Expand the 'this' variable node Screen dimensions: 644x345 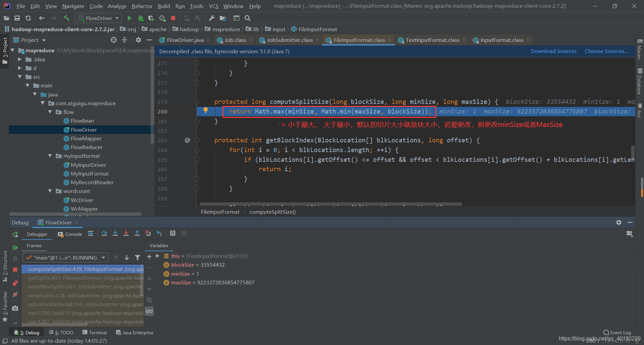point(158,256)
